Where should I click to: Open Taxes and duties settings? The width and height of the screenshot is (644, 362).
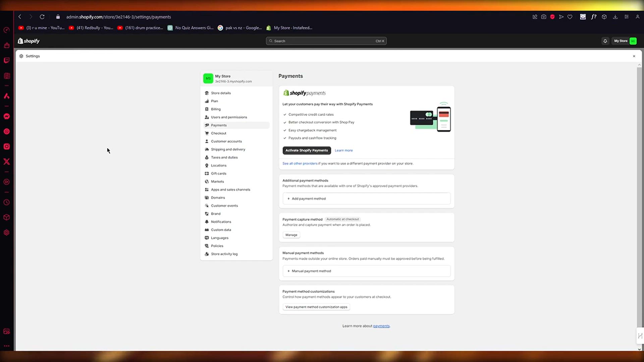point(236,158)
